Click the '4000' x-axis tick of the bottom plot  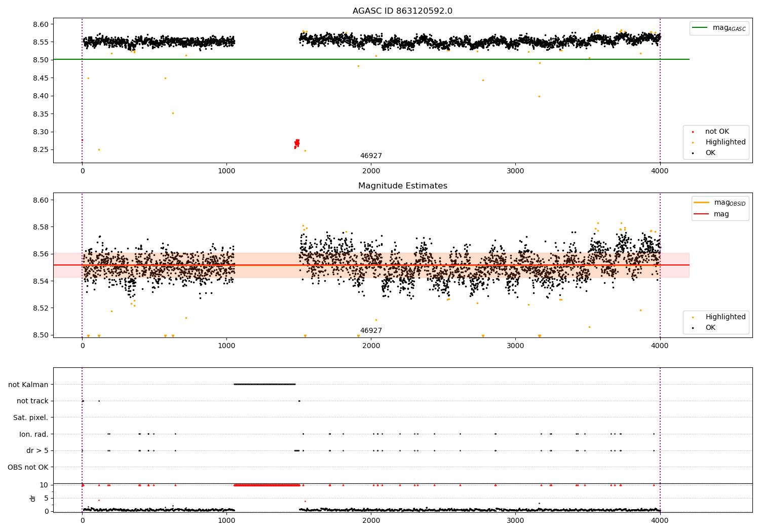(660, 520)
